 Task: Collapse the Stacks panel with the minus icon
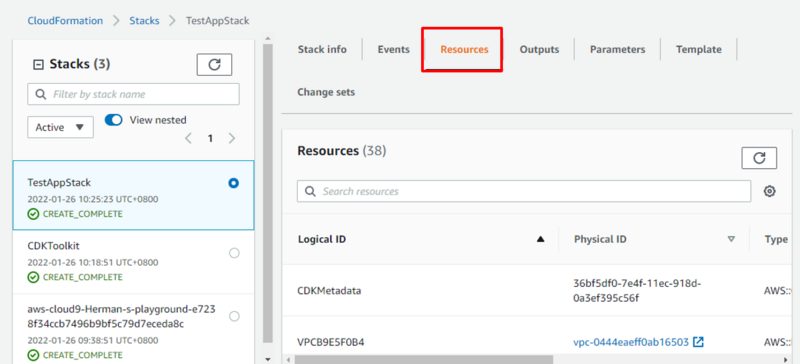coord(38,64)
